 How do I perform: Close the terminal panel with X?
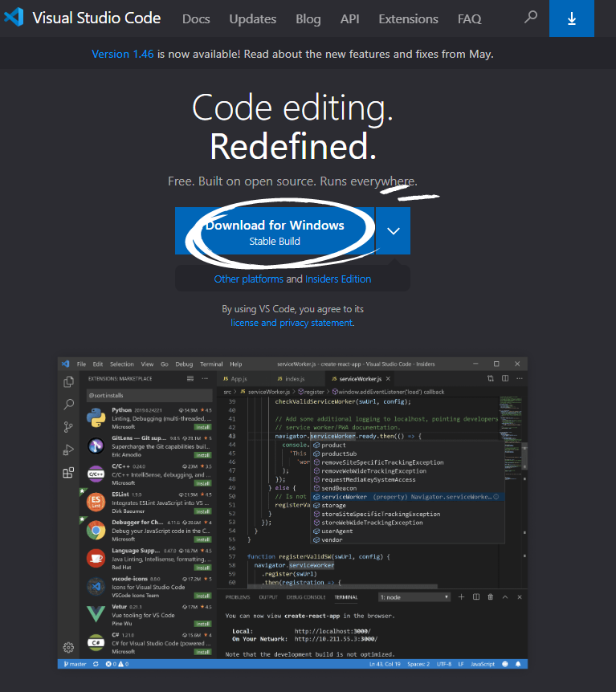520,596
